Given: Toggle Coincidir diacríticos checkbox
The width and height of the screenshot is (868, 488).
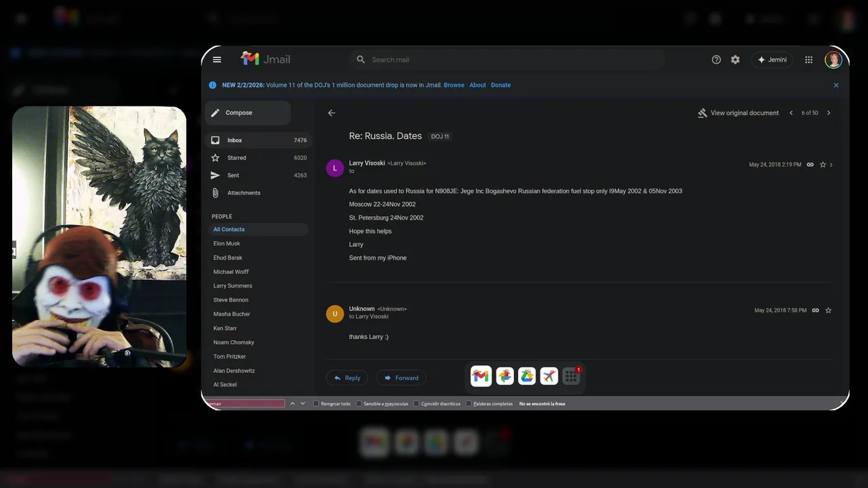Looking at the screenshot, I should 416,404.
